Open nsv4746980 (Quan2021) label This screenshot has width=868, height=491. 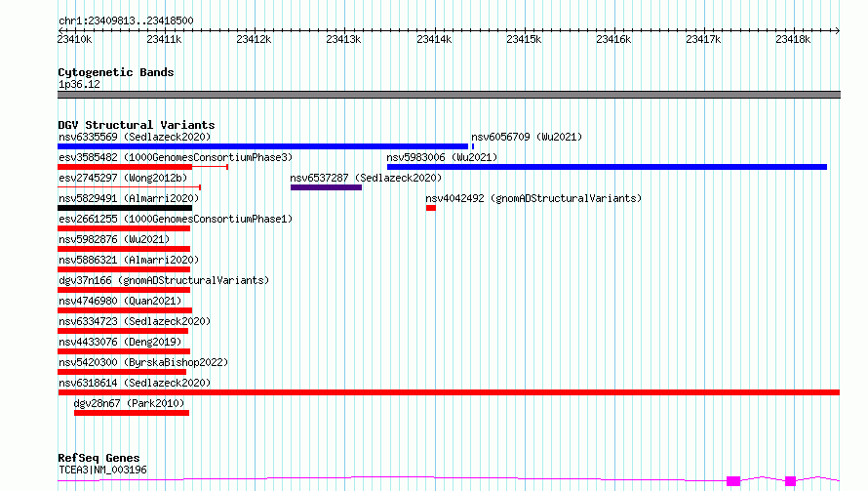click(120, 301)
